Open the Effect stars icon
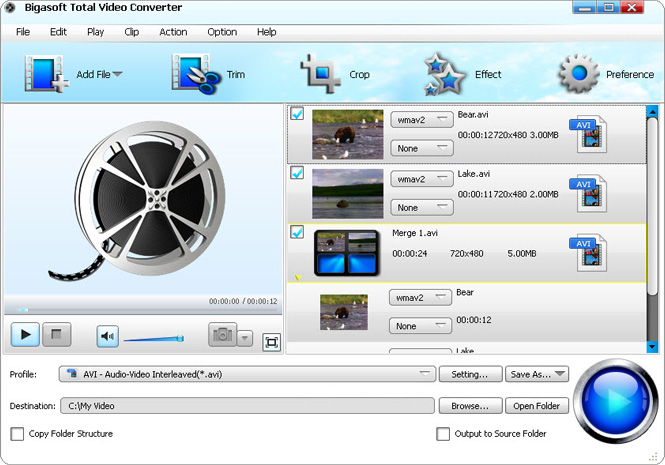Image resolution: width=665 pixels, height=465 pixels. coord(445,74)
